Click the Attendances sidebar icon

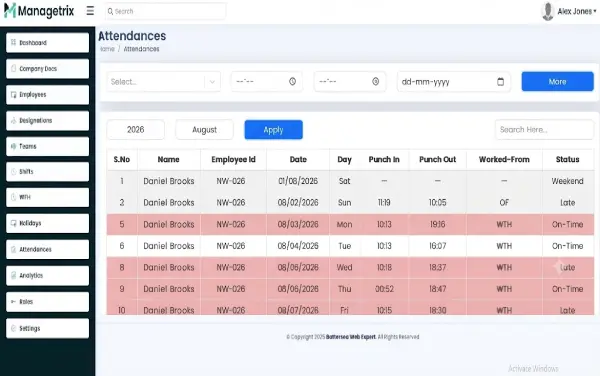coord(13,249)
